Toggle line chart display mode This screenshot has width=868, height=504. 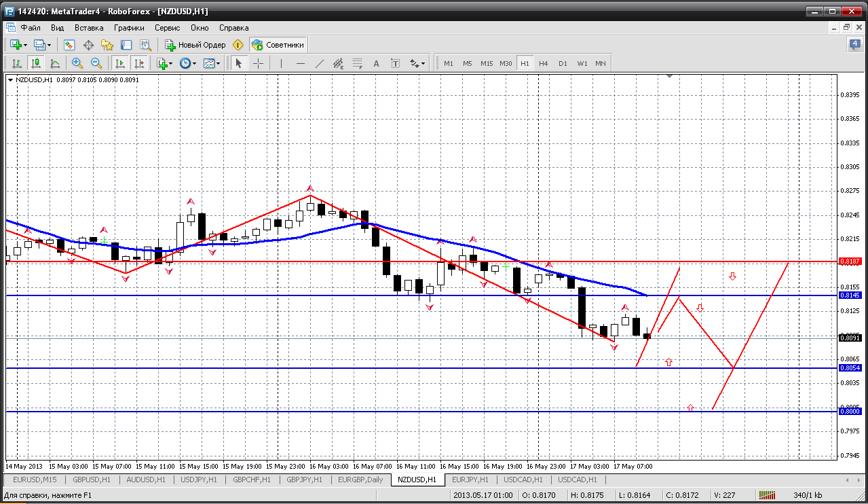click(x=55, y=63)
